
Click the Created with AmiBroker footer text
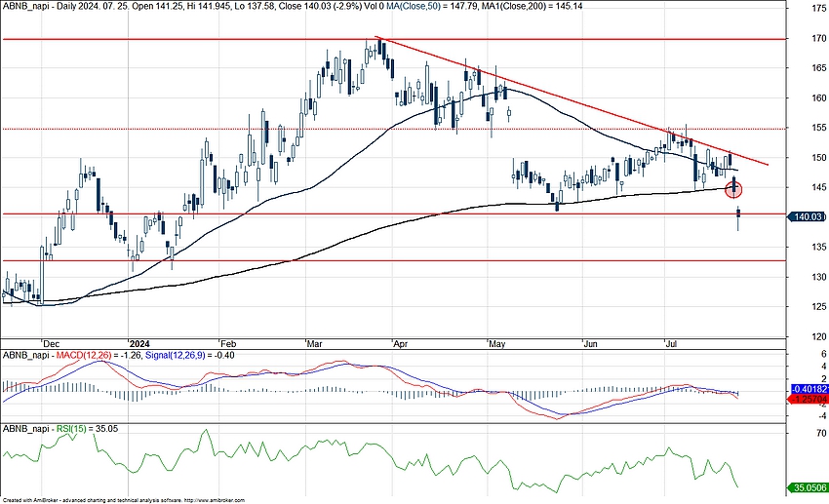(x=31, y=500)
